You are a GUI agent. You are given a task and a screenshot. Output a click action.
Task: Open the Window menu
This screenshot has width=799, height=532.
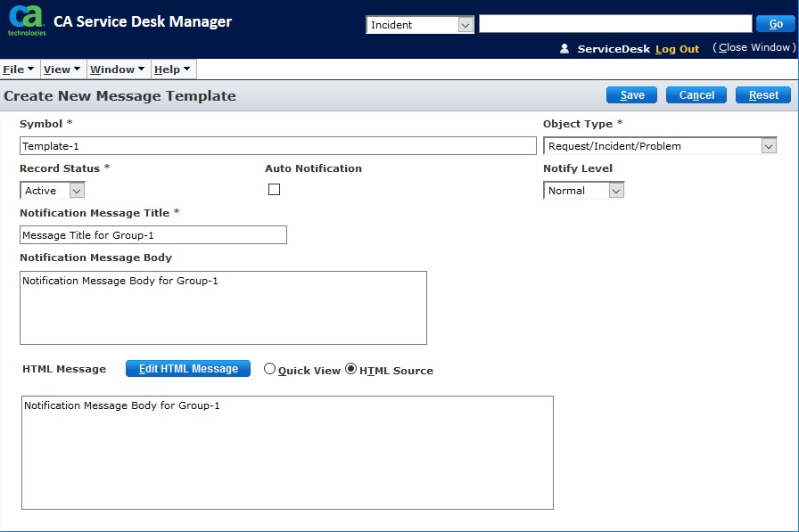tap(118, 70)
